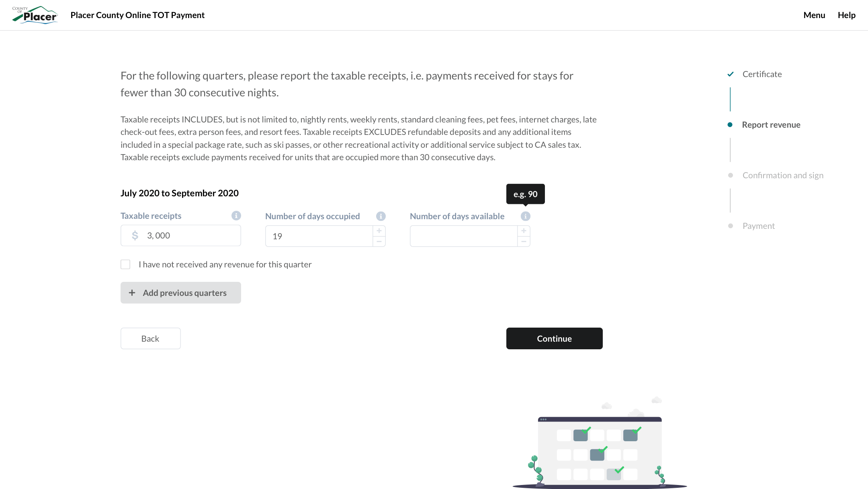Increase the number of days occupied
Image resolution: width=868 pixels, height=489 pixels.
tap(379, 231)
